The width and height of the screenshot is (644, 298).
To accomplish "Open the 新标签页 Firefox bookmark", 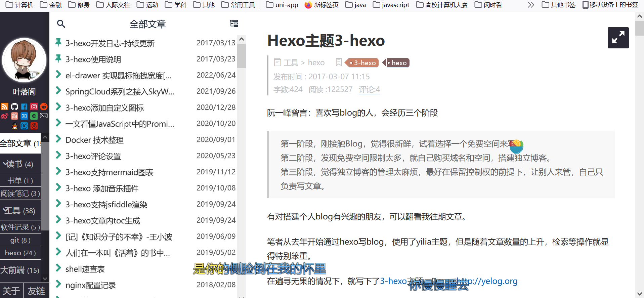I will 321,5.
